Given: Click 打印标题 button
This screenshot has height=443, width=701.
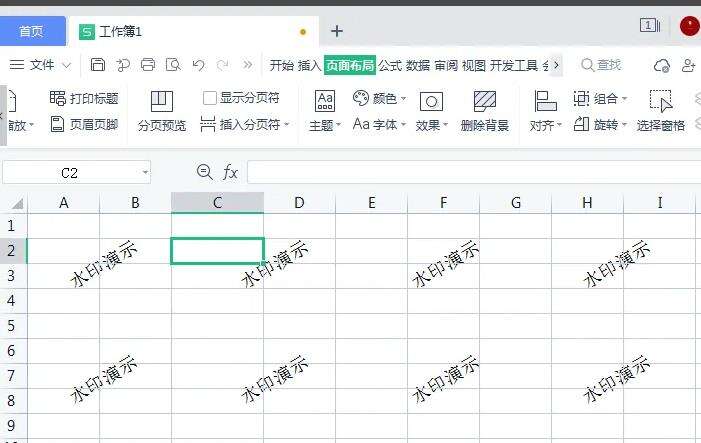Looking at the screenshot, I should pos(84,98).
